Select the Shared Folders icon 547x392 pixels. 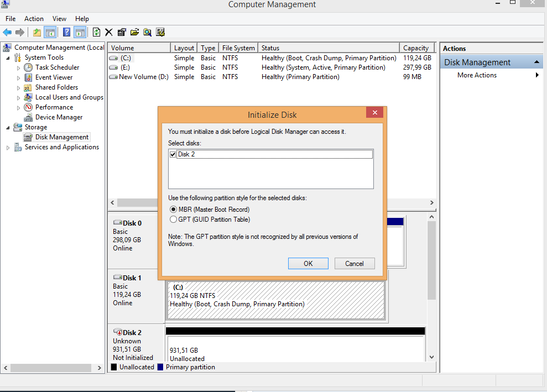pos(28,87)
